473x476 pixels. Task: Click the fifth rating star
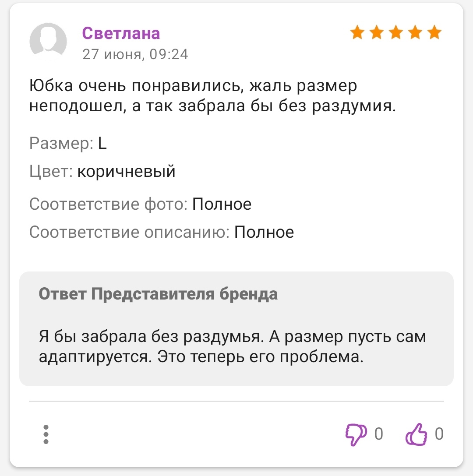(x=434, y=32)
